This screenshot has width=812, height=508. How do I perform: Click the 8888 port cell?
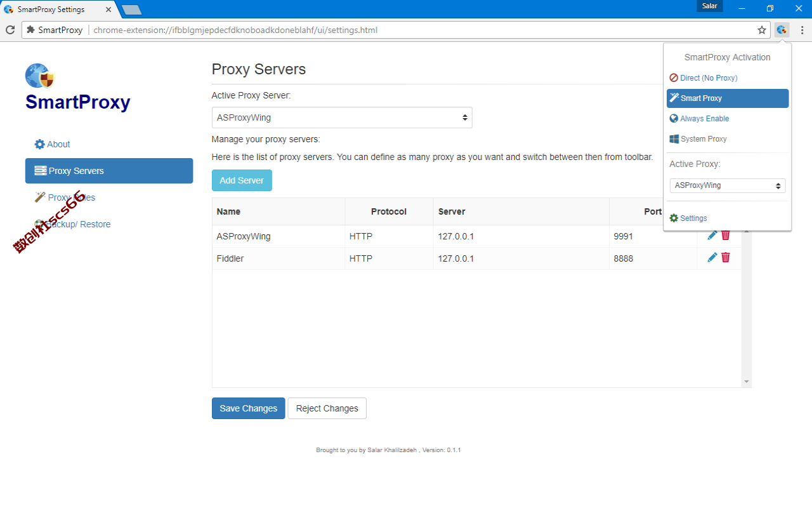pos(653,258)
